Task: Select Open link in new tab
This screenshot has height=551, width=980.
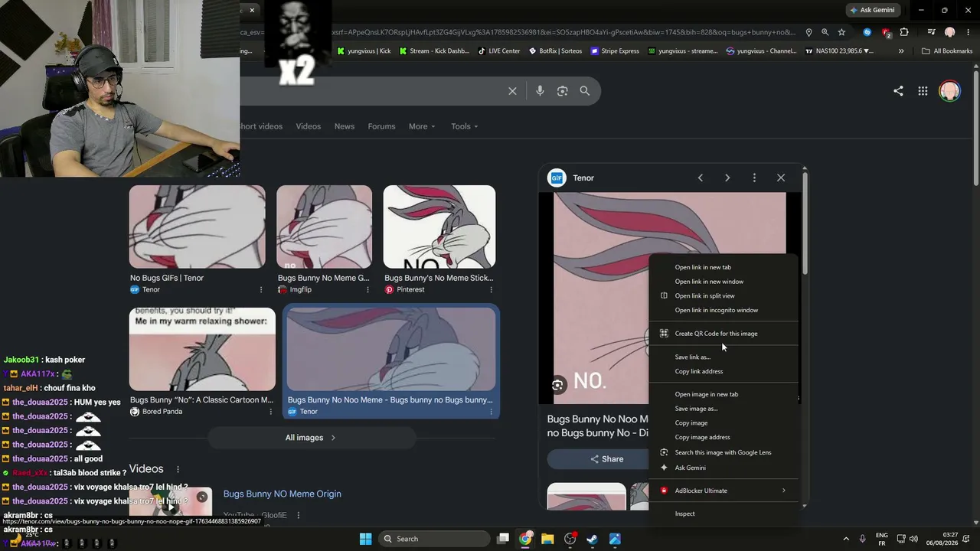Action: [x=723, y=267]
